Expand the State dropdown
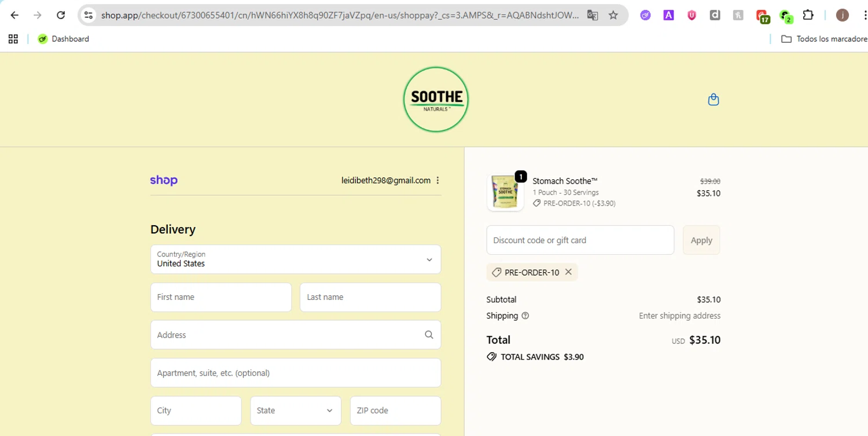The width and height of the screenshot is (868, 436). point(296,411)
